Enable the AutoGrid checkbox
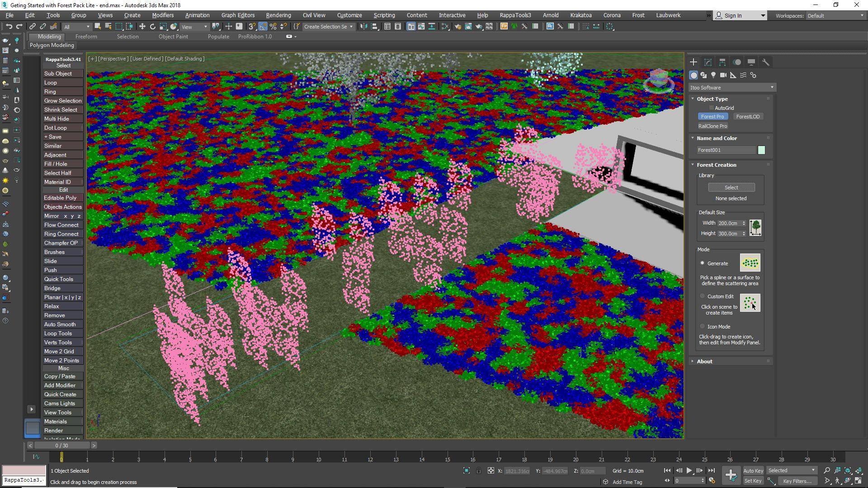Viewport: 868px width, 488px height. point(712,108)
